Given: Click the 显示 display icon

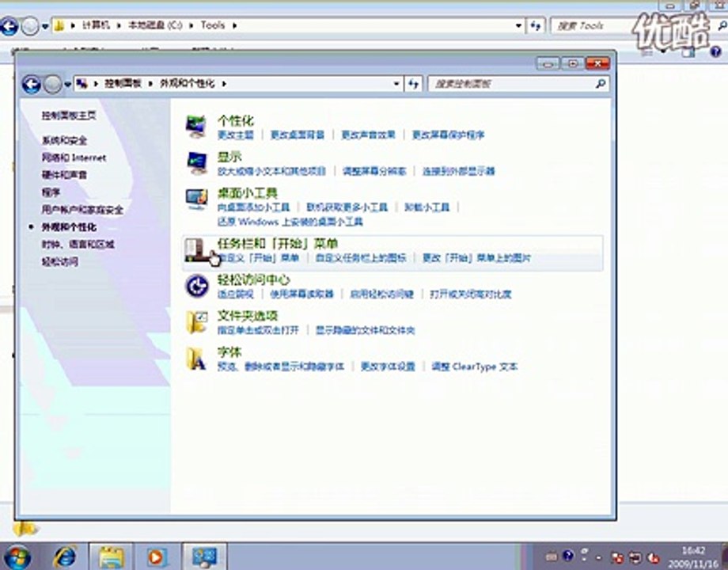Looking at the screenshot, I should [197, 162].
